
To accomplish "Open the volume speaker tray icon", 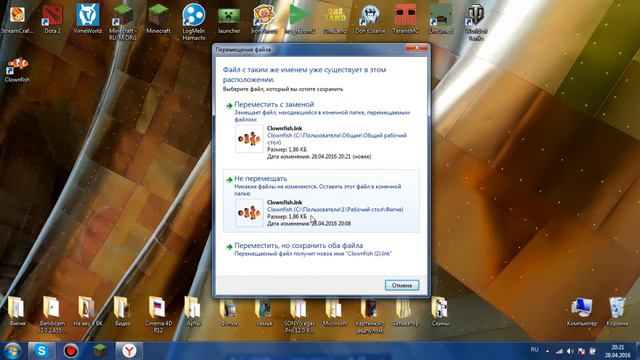I will pyautogui.click(x=571, y=351).
